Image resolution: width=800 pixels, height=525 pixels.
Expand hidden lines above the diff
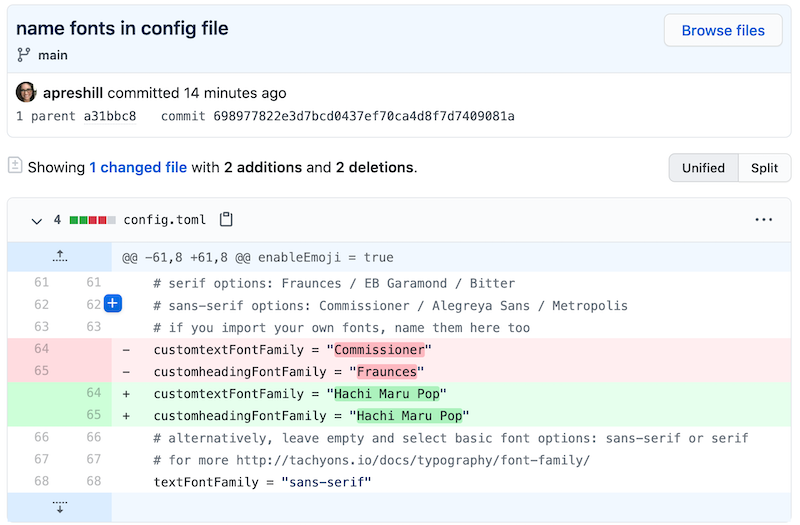point(59,257)
